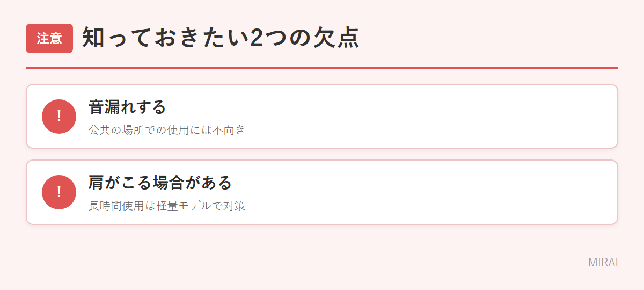Click empty space inside the 音漏れする card
The height and width of the screenshot is (290, 644).
pyautogui.click(x=429, y=116)
